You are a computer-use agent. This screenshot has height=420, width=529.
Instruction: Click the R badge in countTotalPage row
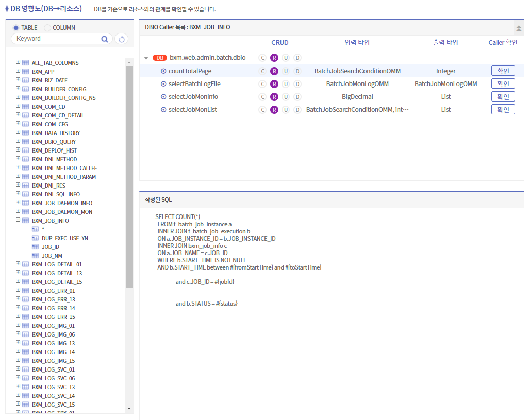click(x=274, y=71)
